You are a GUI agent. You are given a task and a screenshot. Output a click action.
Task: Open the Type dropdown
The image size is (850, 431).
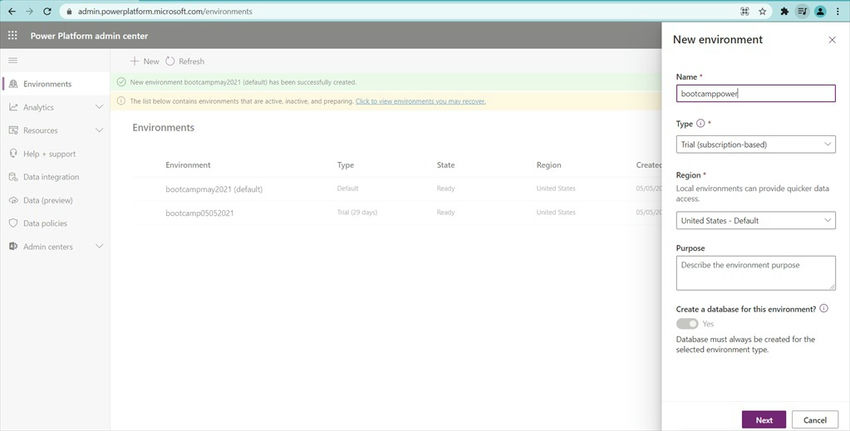point(756,144)
